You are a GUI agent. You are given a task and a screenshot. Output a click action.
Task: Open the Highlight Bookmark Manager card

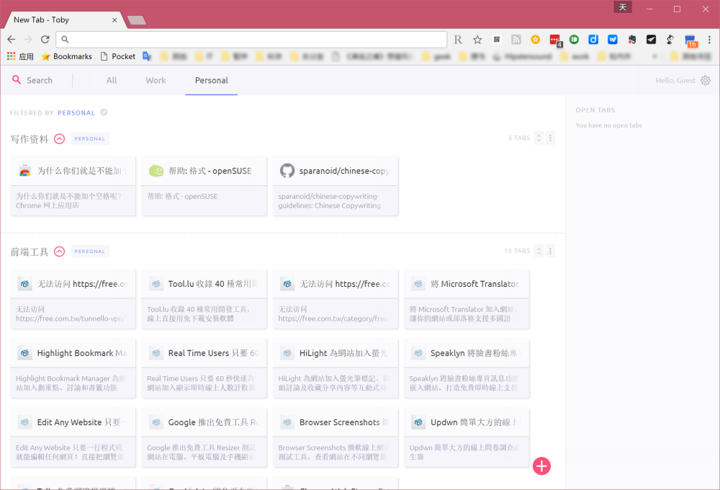pos(73,368)
